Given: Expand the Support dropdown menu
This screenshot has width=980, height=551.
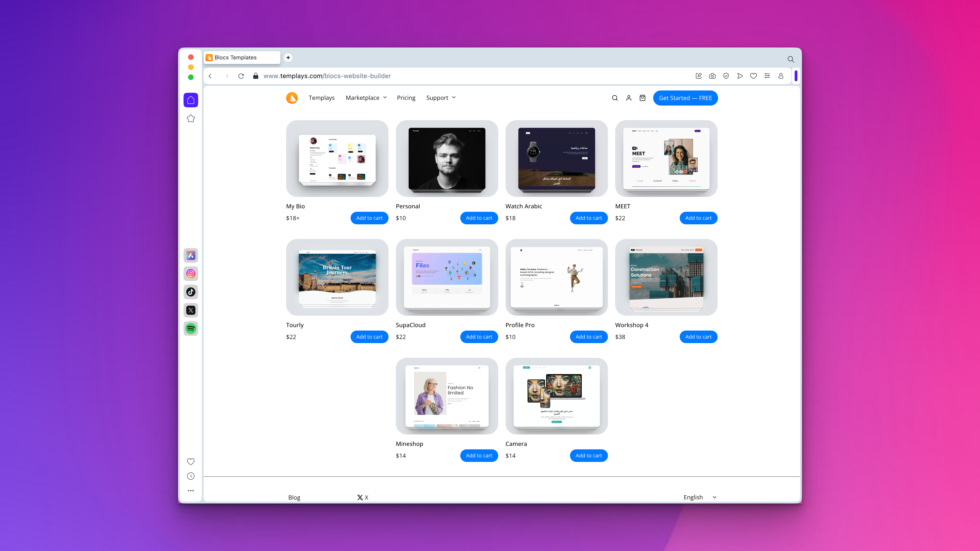Looking at the screenshot, I should 441,98.
